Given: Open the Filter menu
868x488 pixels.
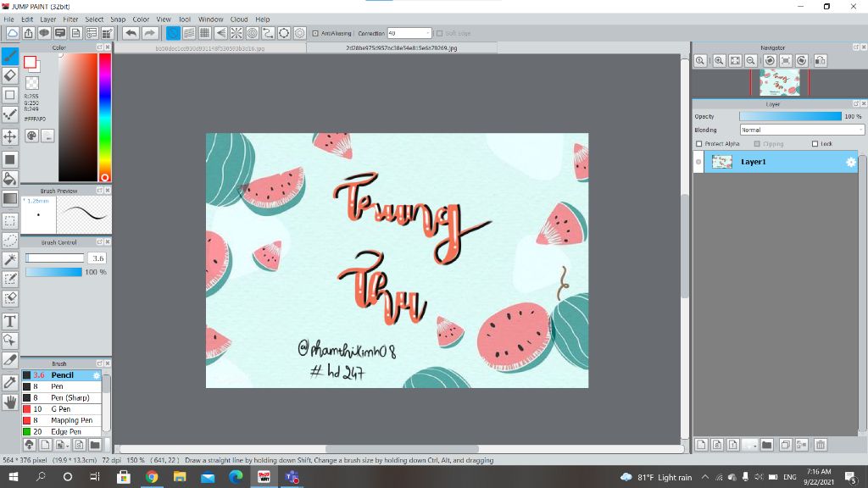Looking at the screenshot, I should coord(70,19).
